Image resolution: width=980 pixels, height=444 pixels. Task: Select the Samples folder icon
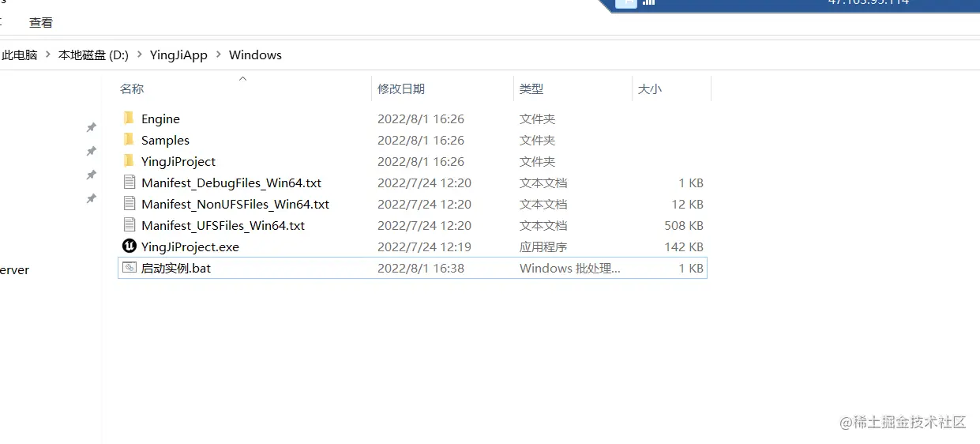coord(129,140)
